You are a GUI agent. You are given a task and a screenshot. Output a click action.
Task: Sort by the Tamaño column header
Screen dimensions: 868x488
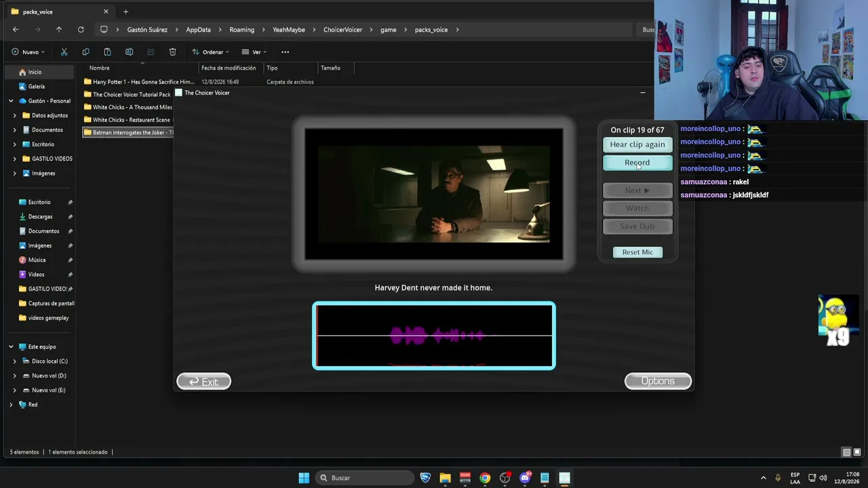coord(330,68)
